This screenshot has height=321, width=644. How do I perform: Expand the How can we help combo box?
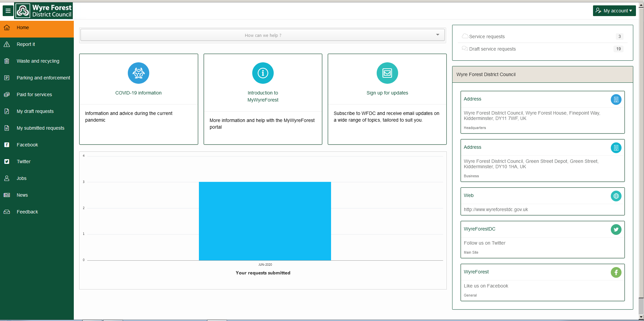(x=263, y=35)
